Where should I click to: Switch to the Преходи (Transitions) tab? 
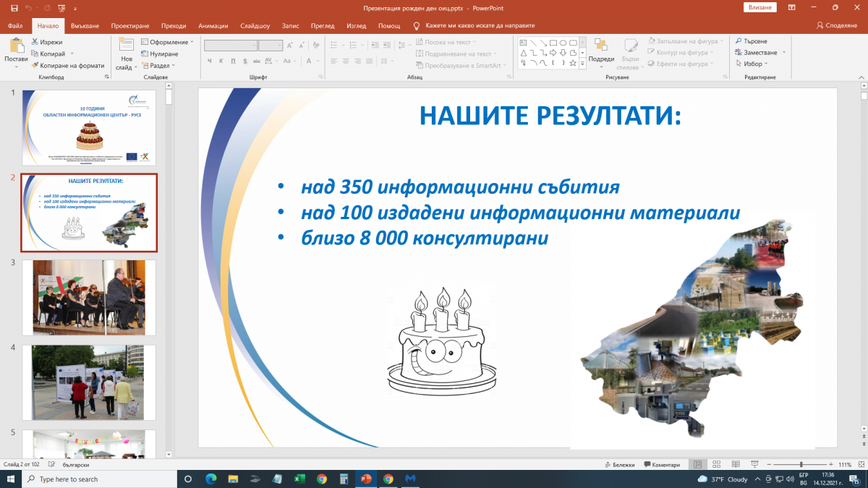(x=174, y=25)
